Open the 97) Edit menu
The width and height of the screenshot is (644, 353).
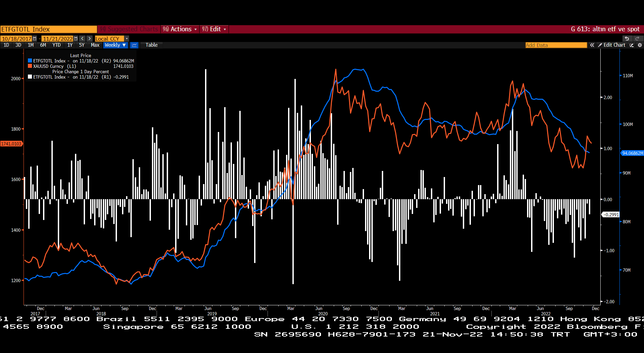pyautogui.click(x=214, y=29)
